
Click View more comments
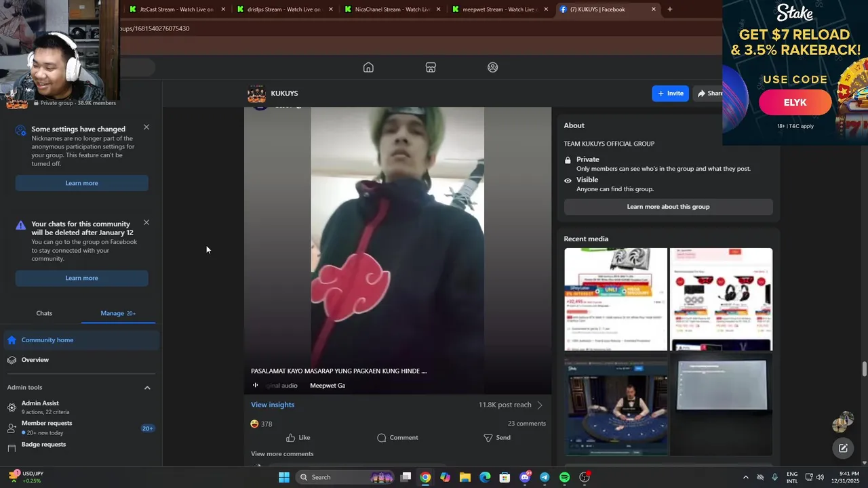click(282, 454)
